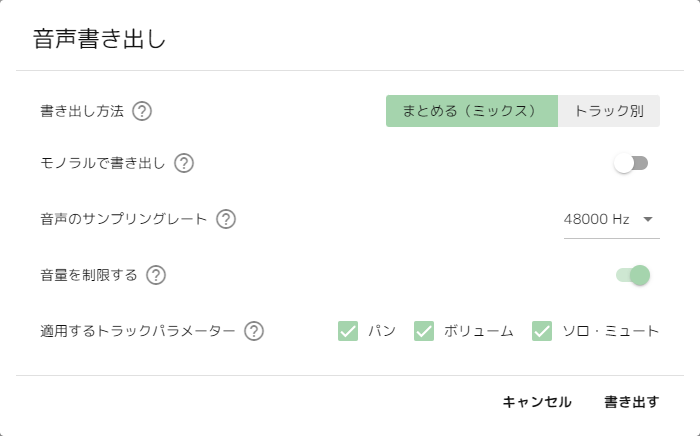Image resolution: width=700 pixels, height=436 pixels.
Task: Click the 書き出す button
Action: click(x=632, y=402)
